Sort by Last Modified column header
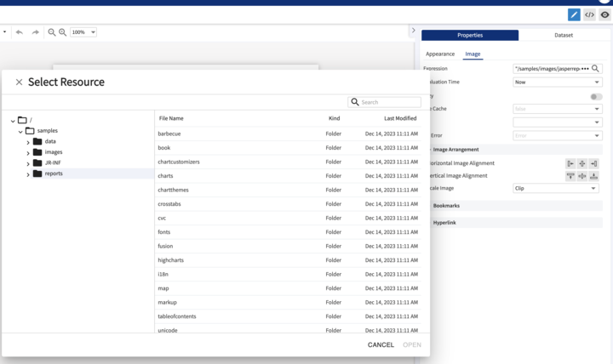Screen dimensions: 613x364 pyautogui.click(x=400, y=118)
